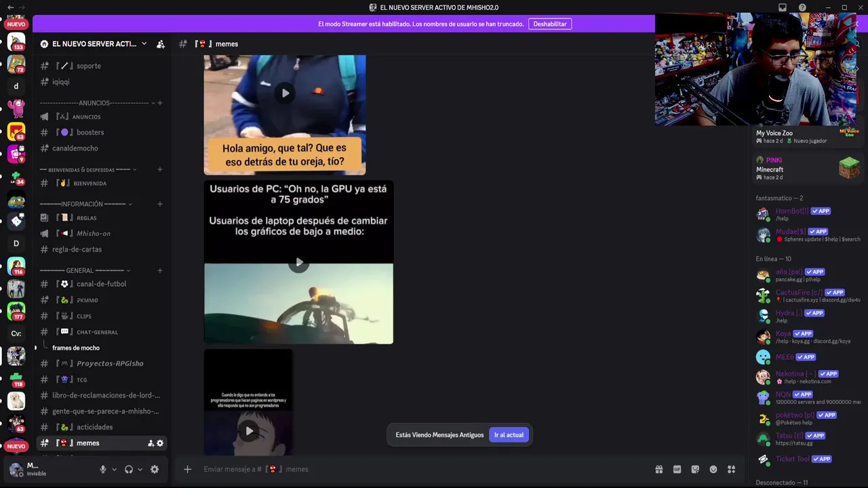The height and width of the screenshot is (488, 868).
Task: Open the regla-de-cartas channel
Action: click(x=101, y=249)
